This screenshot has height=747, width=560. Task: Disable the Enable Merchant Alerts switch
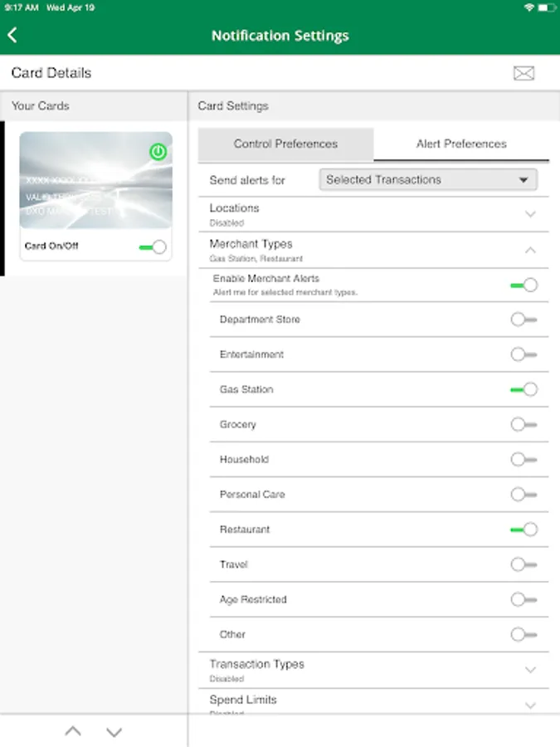pyautogui.click(x=523, y=285)
